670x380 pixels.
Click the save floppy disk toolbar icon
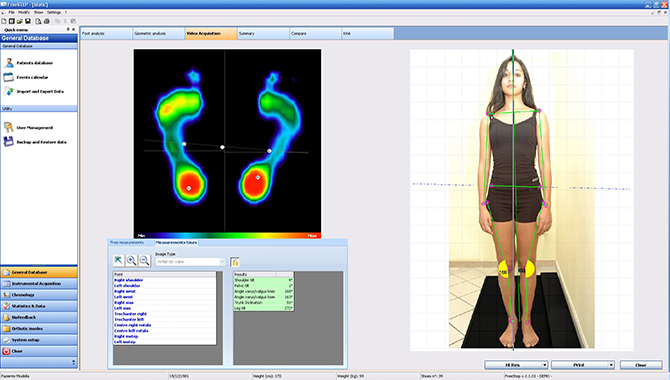[28, 21]
